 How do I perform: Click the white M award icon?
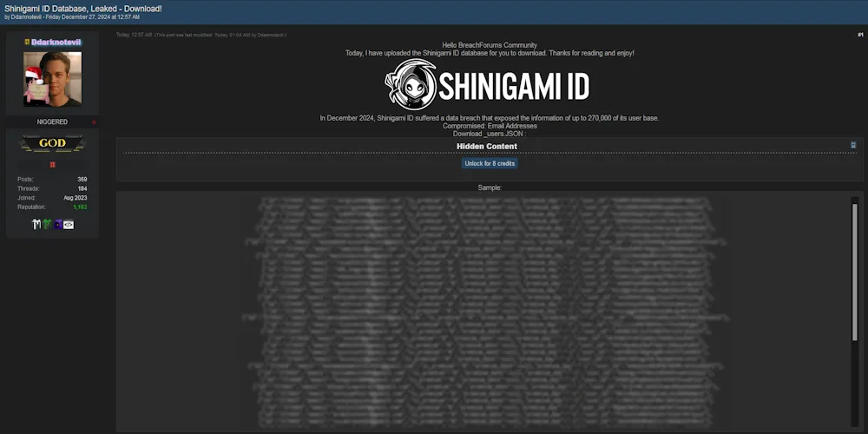[36, 224]
